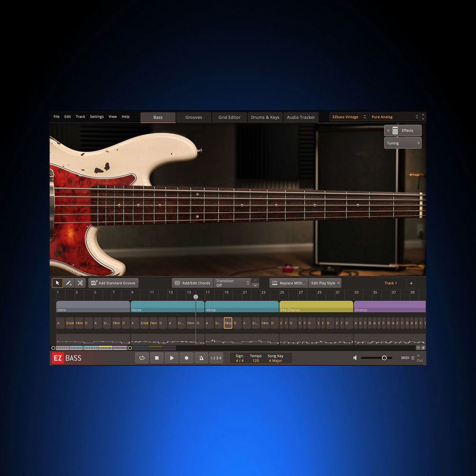
Task: Zoom out timeline with minus button
Action: tap(418, 348)
